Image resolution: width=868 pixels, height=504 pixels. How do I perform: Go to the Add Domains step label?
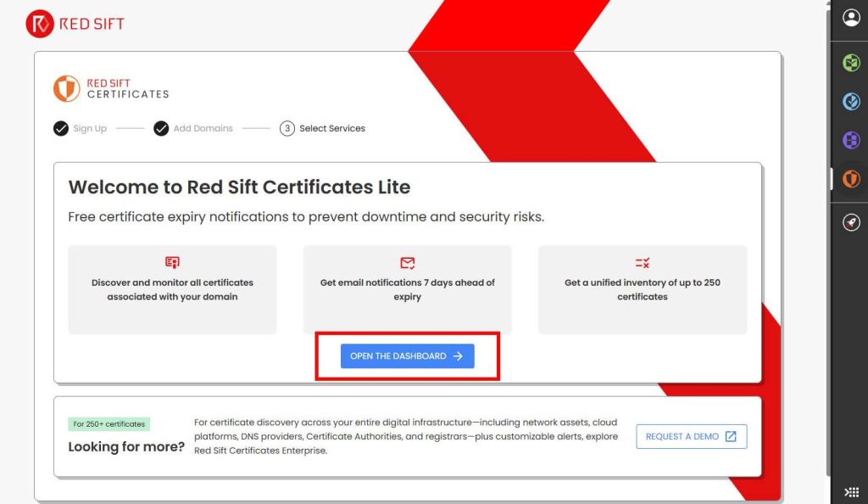(203, 128)
